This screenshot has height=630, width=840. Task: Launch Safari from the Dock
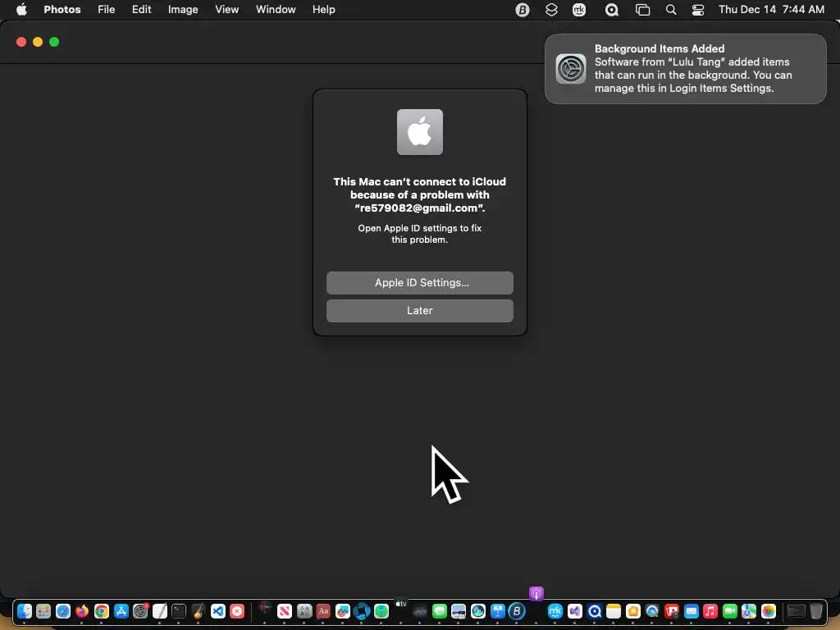pyautogui.click(x=63, y=611)
